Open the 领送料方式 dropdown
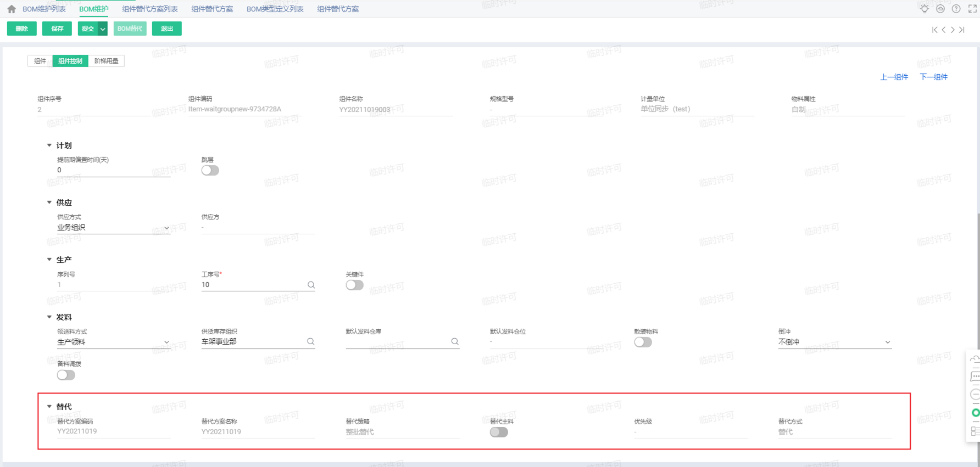The width and height of the screenshot is (980, 467). point(114,342)
